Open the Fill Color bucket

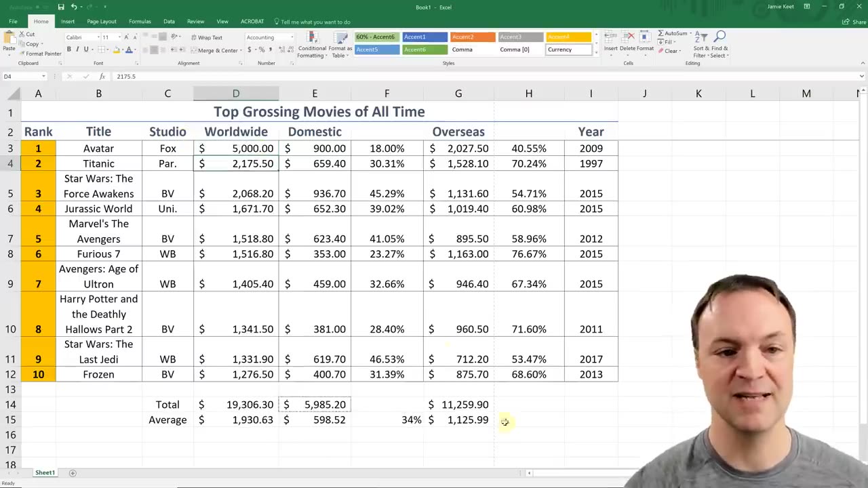116,49
